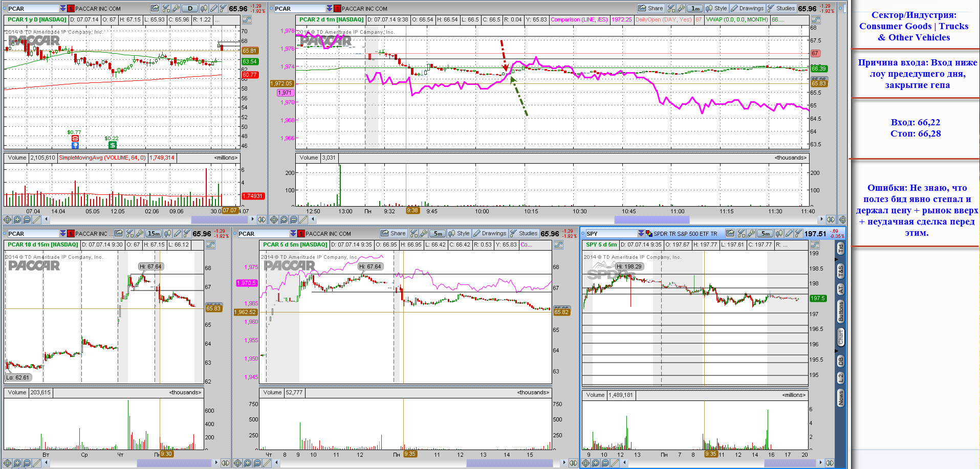980x469 pixels.
Task: Move 1m chart horizontal scrollbar thumb
Action: [x=651, y=219]
